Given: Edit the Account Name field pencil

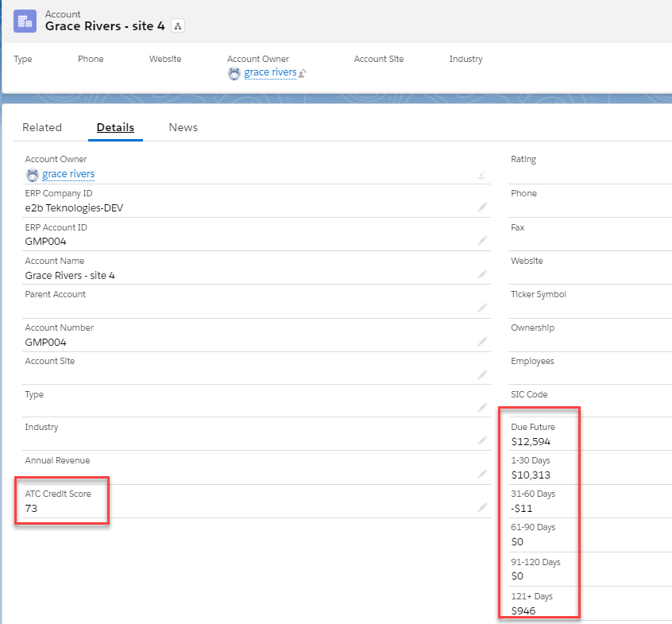Looking at the screenshot, I should 482,274.
